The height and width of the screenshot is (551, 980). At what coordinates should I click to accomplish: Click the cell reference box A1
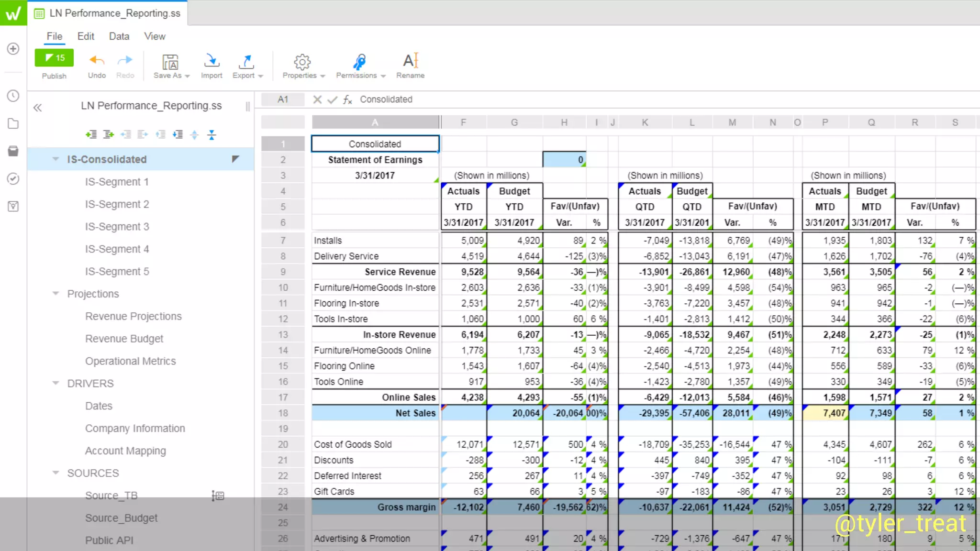click(283, 99)
